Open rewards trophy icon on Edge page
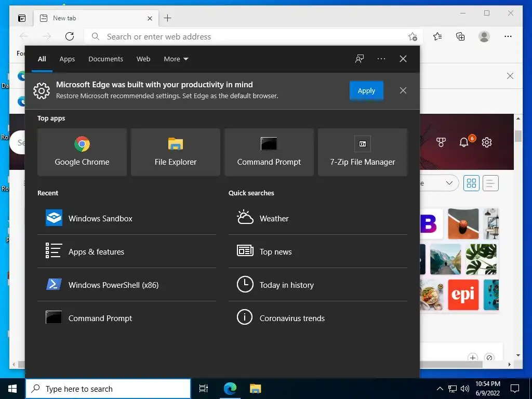 tap(441, 142)
